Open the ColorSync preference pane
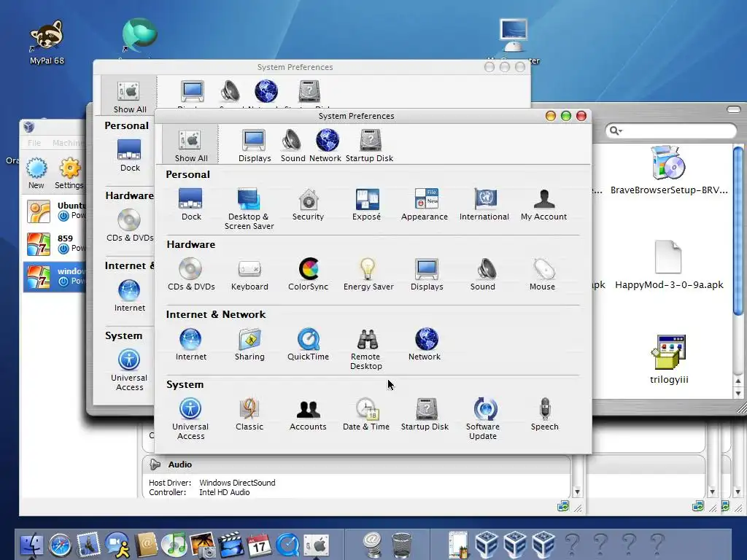 click(x=309, y=274)
